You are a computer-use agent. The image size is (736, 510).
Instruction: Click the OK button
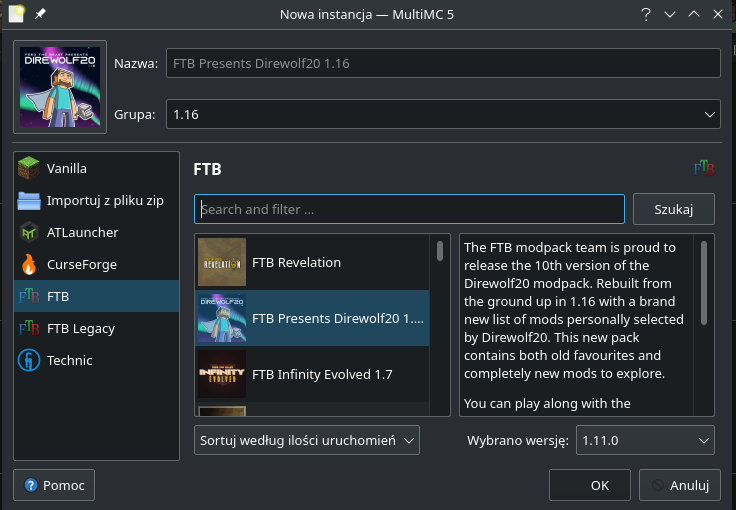590,485
